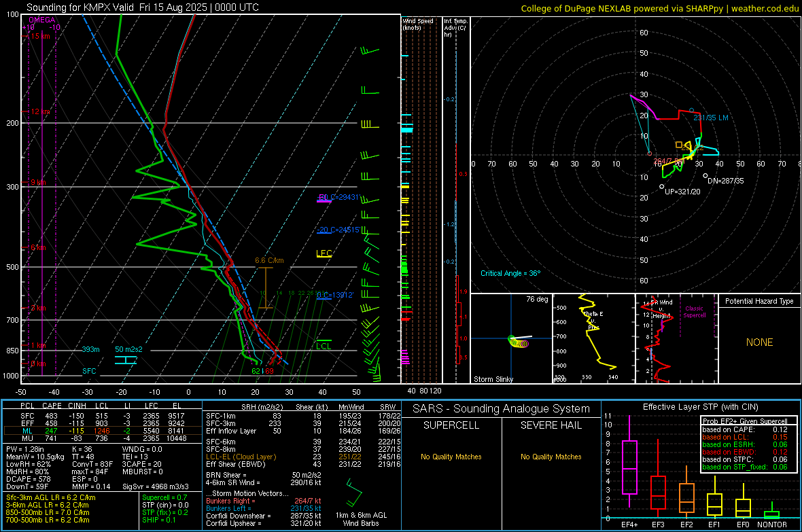Click the '850-500mb LR = 7.0 C/km' line
The height and width of the screenshot is (532, 802).
pos(48,512)
